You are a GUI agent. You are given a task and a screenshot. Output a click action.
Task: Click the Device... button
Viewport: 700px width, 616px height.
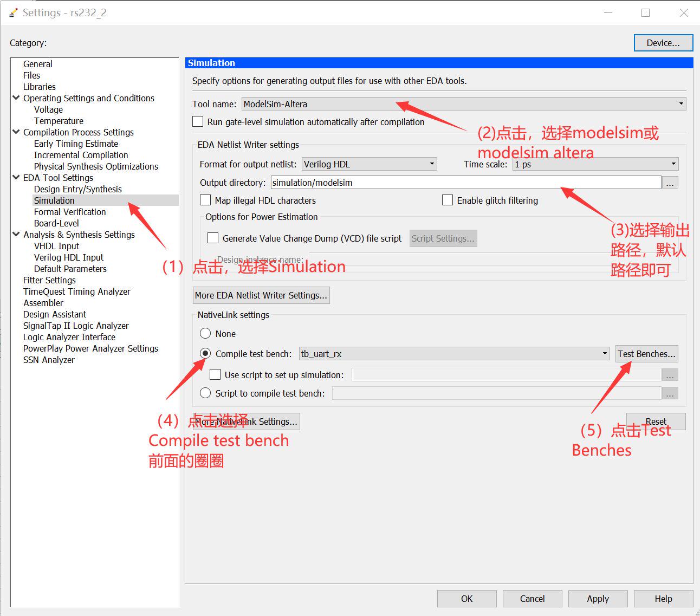pyautogui.click(x=663, y=43)
